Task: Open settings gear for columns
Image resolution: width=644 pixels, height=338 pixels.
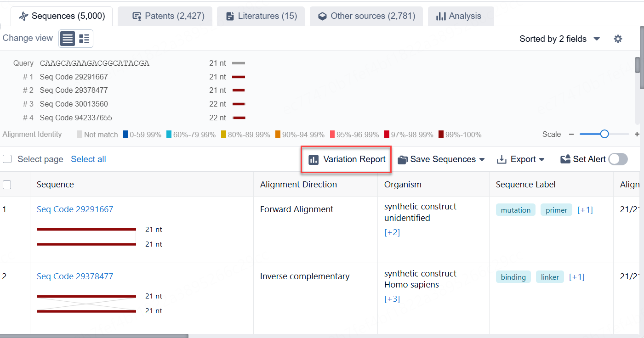Action: pos(618,39)
